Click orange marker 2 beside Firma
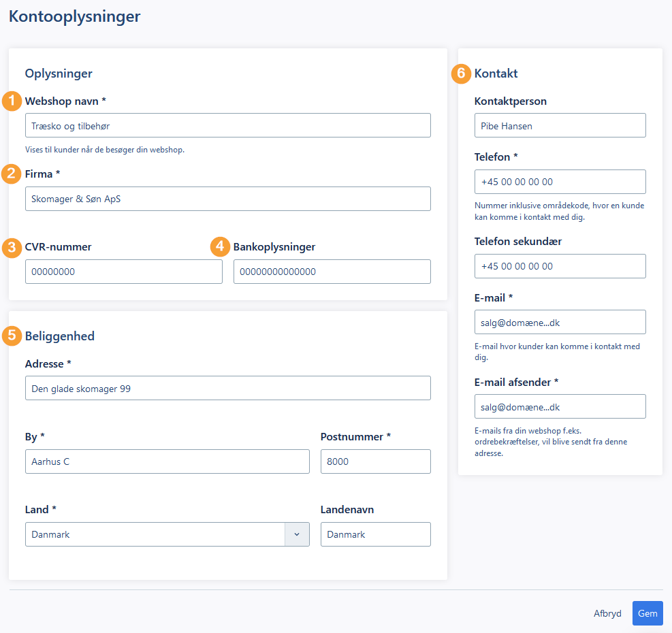The image size is (672, 633). click(12, 174)
